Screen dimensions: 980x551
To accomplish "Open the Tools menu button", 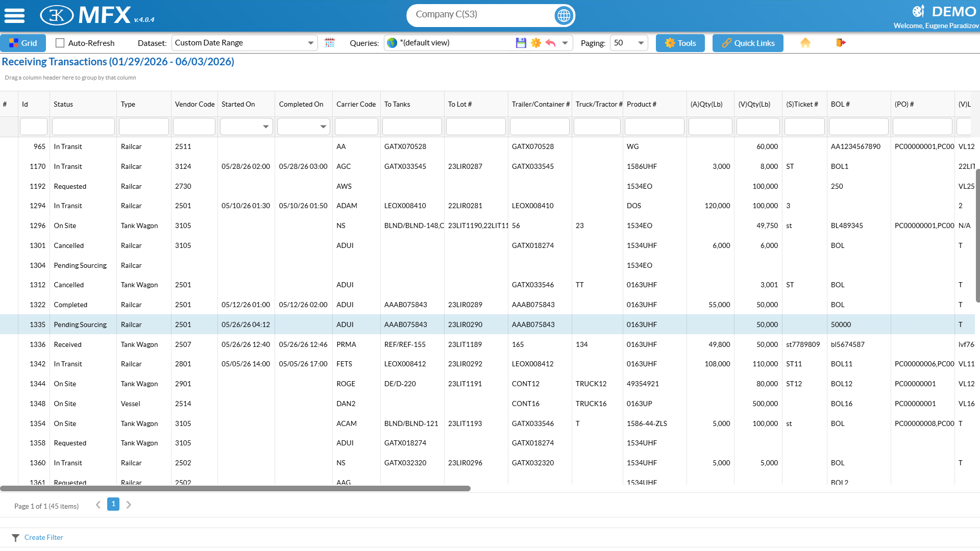I will coord(680,43).
